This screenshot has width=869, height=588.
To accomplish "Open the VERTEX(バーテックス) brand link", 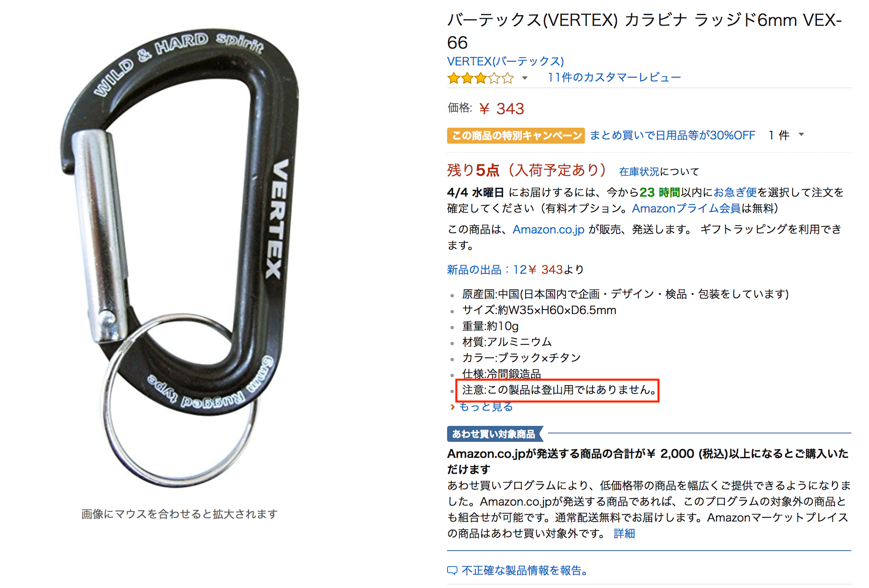I will coord(506,61).
